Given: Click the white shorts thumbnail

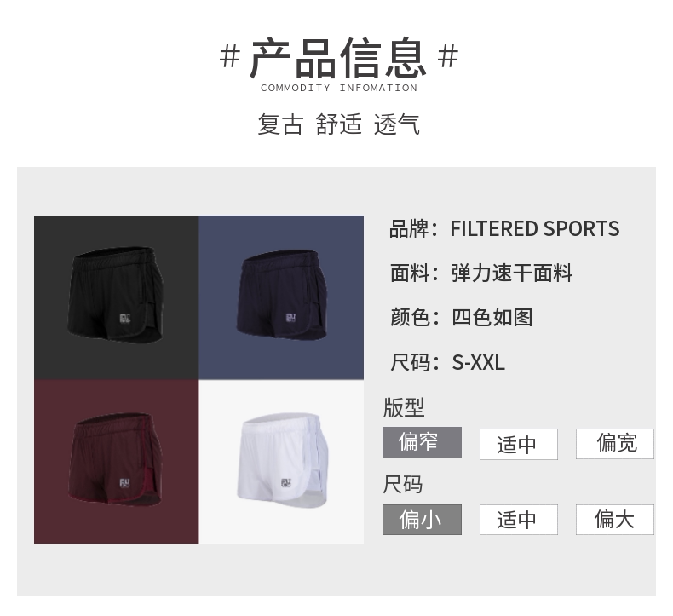Looking at the screenshot, I should (281, 462).
